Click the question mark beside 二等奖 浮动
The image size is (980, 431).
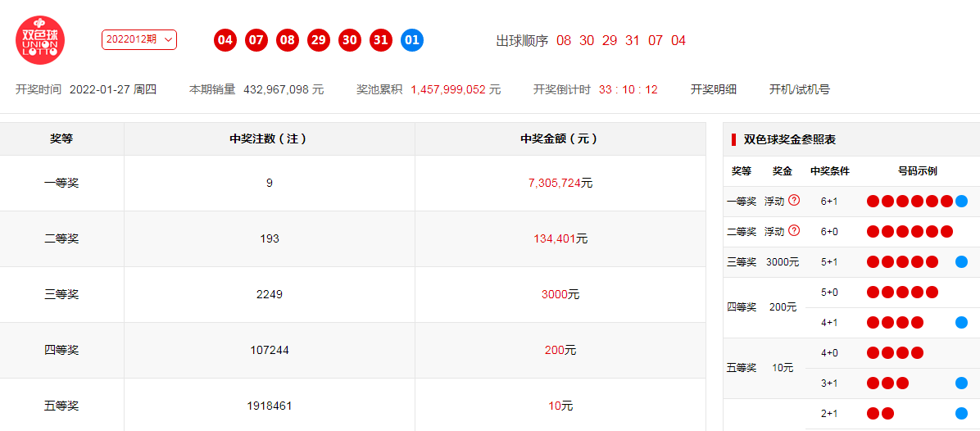click(794, 230)
